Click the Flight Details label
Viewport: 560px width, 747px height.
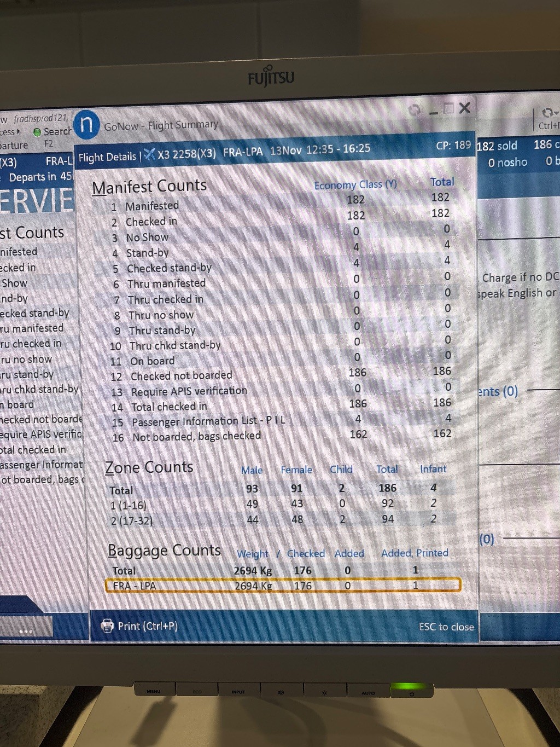[x=107, y=158]
